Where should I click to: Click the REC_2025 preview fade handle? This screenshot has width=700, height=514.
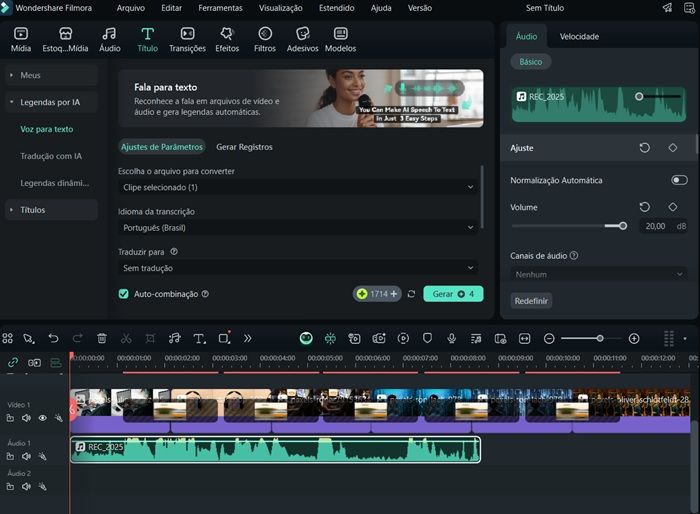tap(639, 96)
